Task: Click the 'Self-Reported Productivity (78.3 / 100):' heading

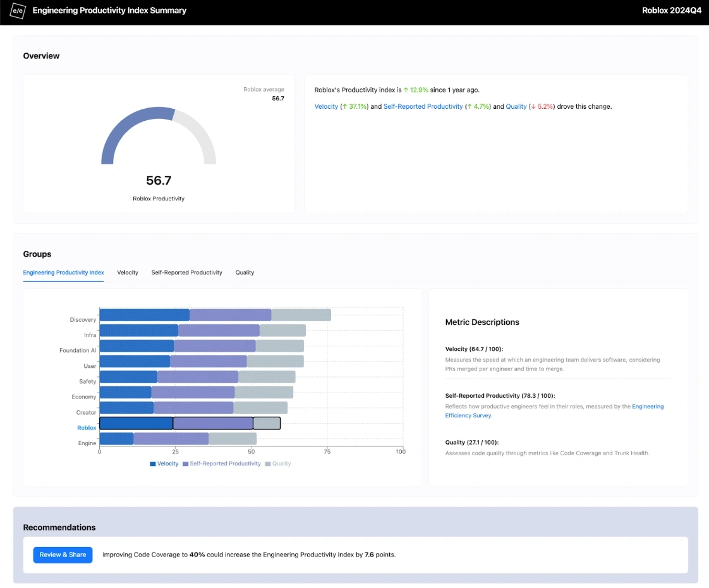Action: 500,396
